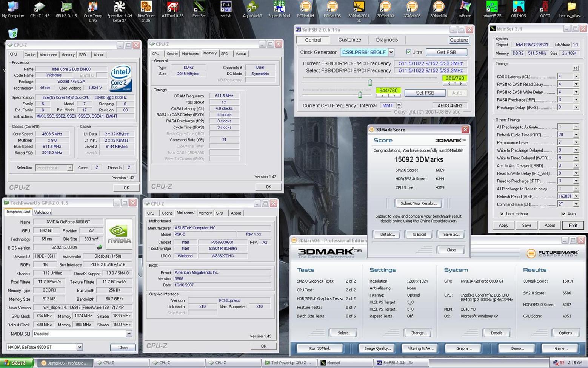Open the My Computer desktop icon
588x368 pixels.
pos(13,9)
